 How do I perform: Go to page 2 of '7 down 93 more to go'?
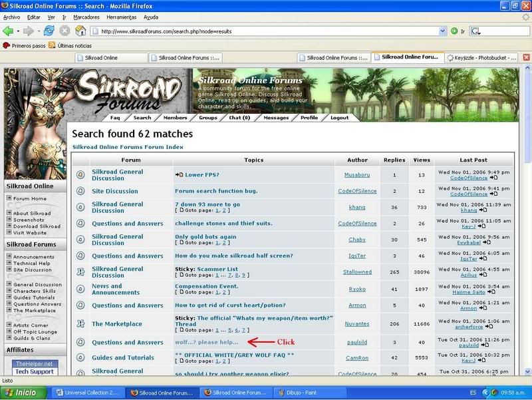coord(224,210)
